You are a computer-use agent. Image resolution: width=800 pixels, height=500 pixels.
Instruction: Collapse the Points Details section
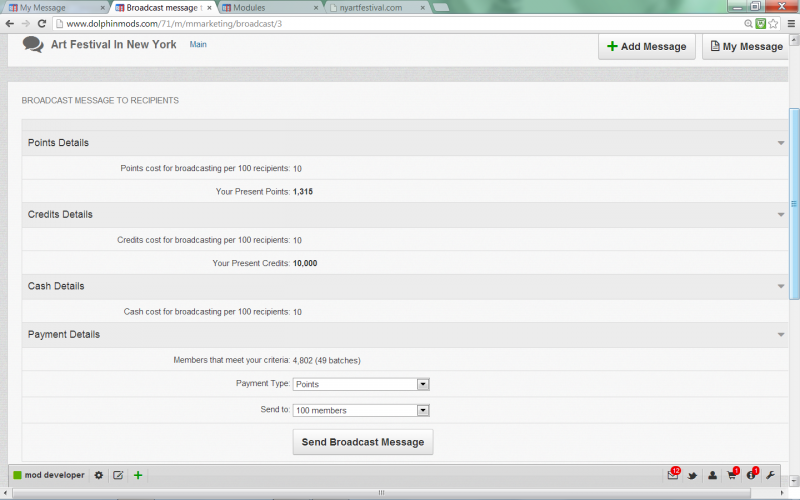click(x=781, y=143)
